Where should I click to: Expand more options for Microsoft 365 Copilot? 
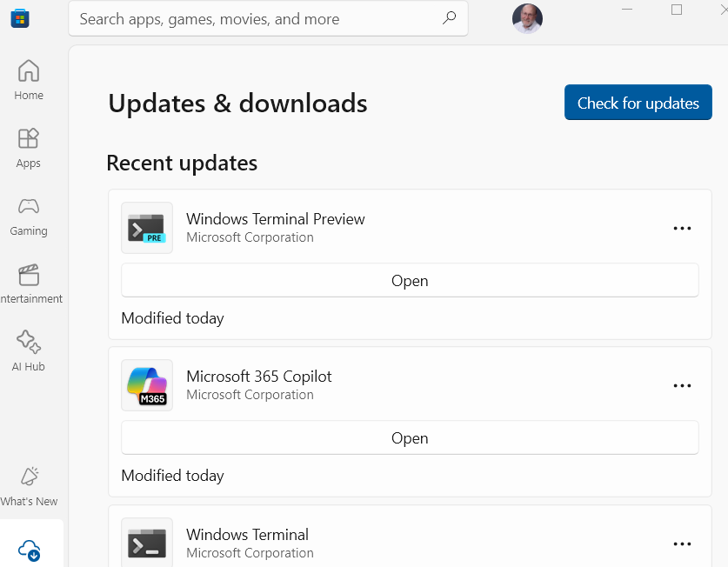682,385
